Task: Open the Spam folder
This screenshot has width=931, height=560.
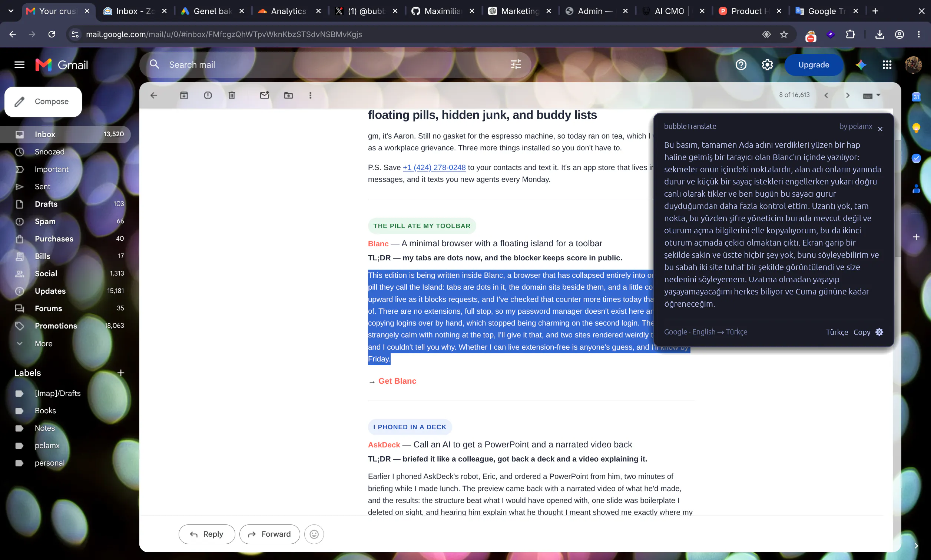Action: (x=65, y=221)
